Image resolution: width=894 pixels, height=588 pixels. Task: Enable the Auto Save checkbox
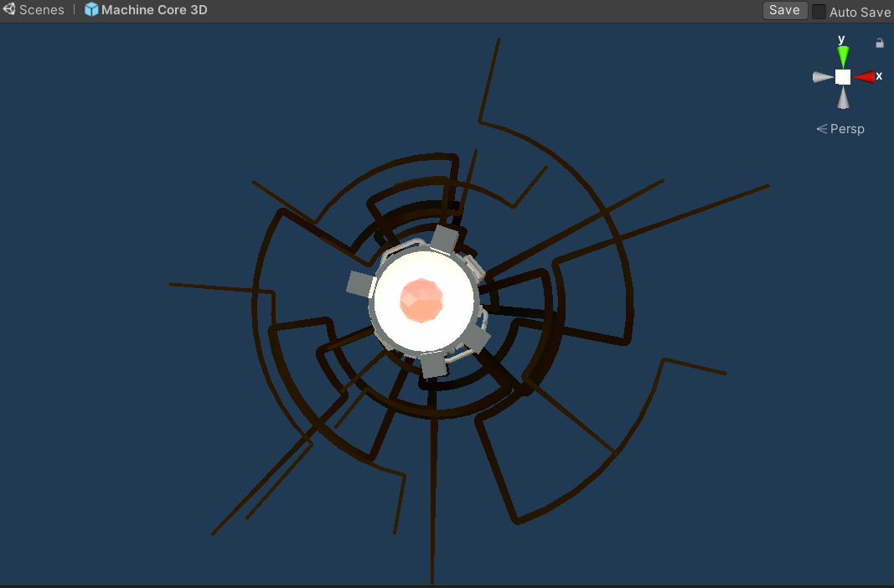tap(819, 12)
